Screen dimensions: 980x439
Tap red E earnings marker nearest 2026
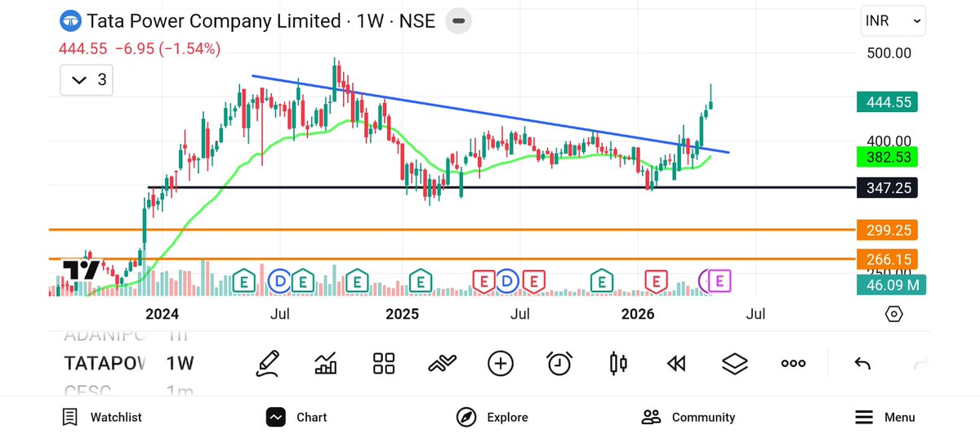(655, 280)
